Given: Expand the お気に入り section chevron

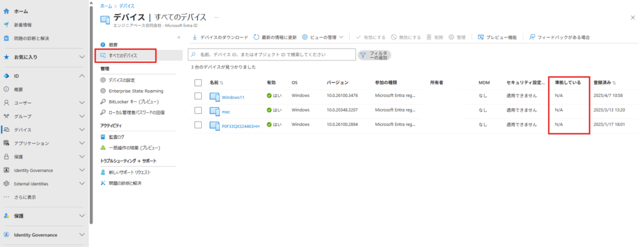Looking at the screenshot, I should click(82, 57).
